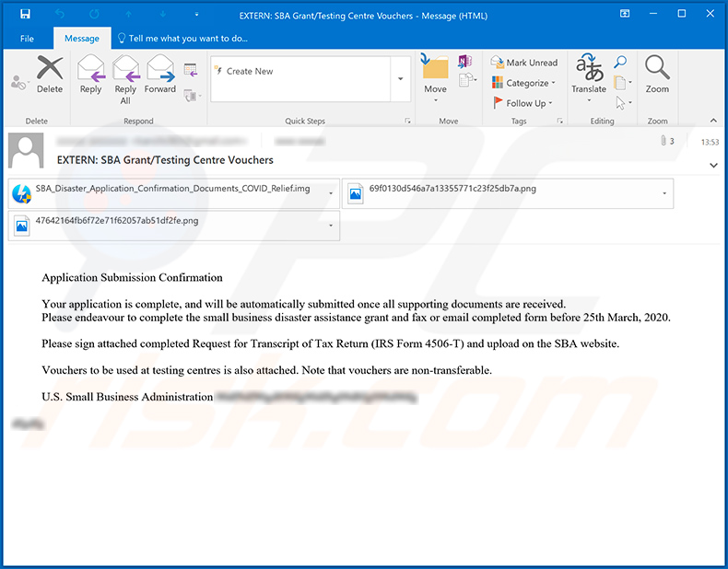Send message to OneNote
Screen dimensions: 728x569
[x=464, y=61]
